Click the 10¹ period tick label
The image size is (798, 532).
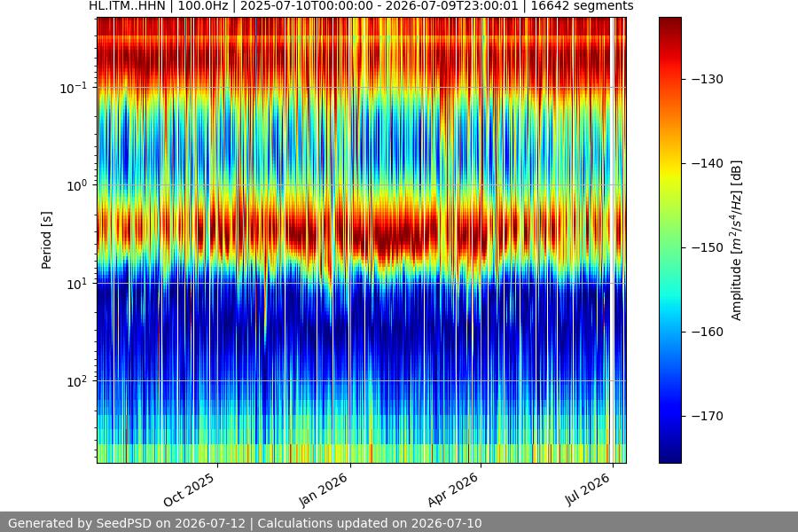(x=77, y=284)
